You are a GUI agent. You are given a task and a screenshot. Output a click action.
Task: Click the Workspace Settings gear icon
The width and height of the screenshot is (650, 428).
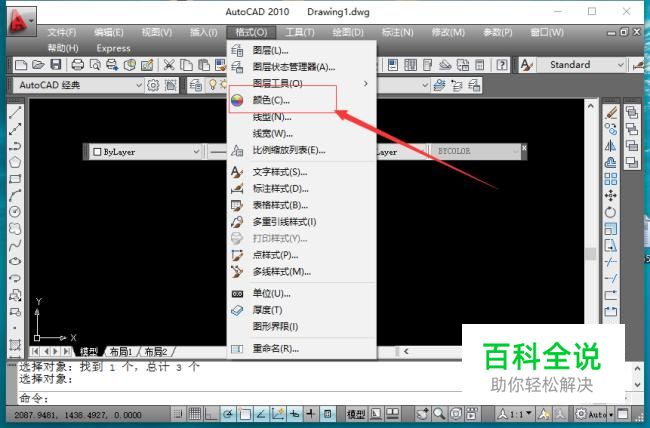(x=153, y=85)
